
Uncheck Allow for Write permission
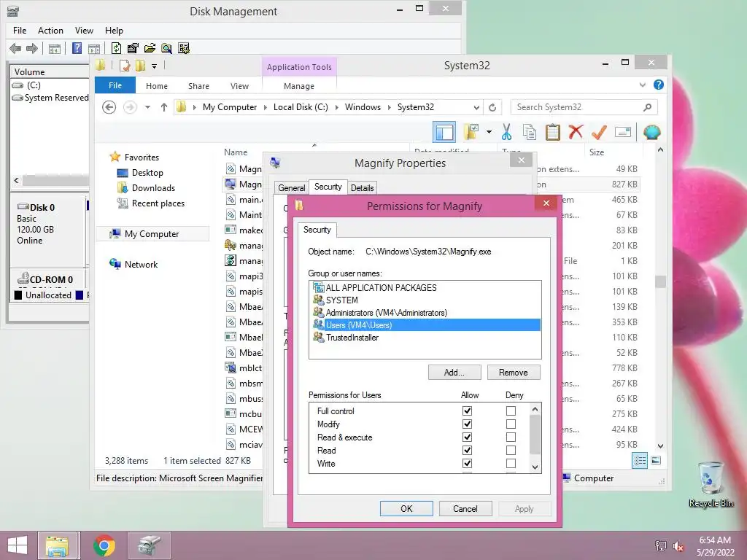point(467,463)
